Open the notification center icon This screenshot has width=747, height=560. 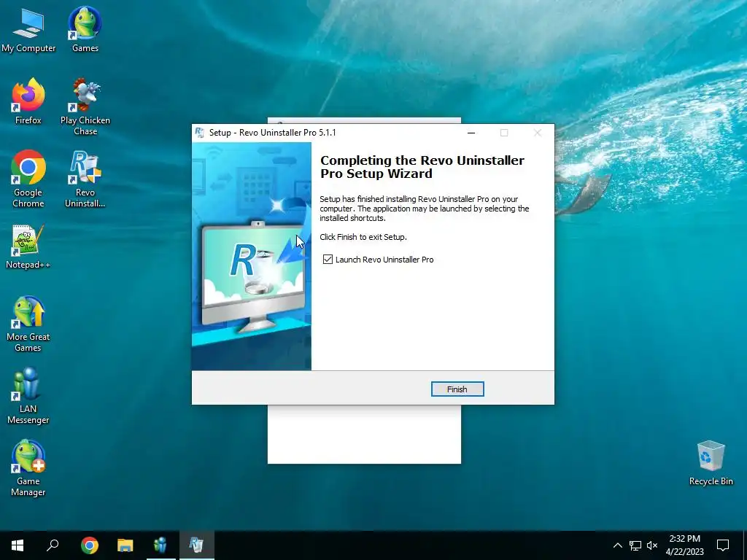pyautogui.click(x=723, y=545)
